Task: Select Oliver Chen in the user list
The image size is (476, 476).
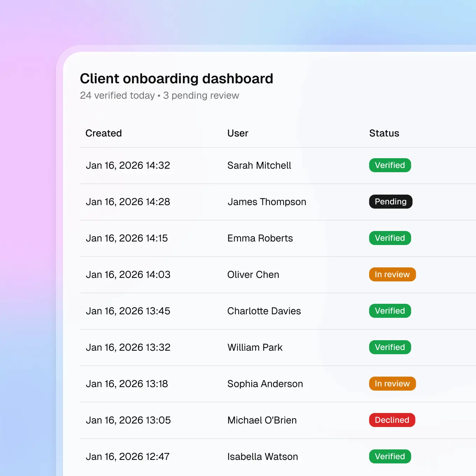Action: click(x=253, y=275)
